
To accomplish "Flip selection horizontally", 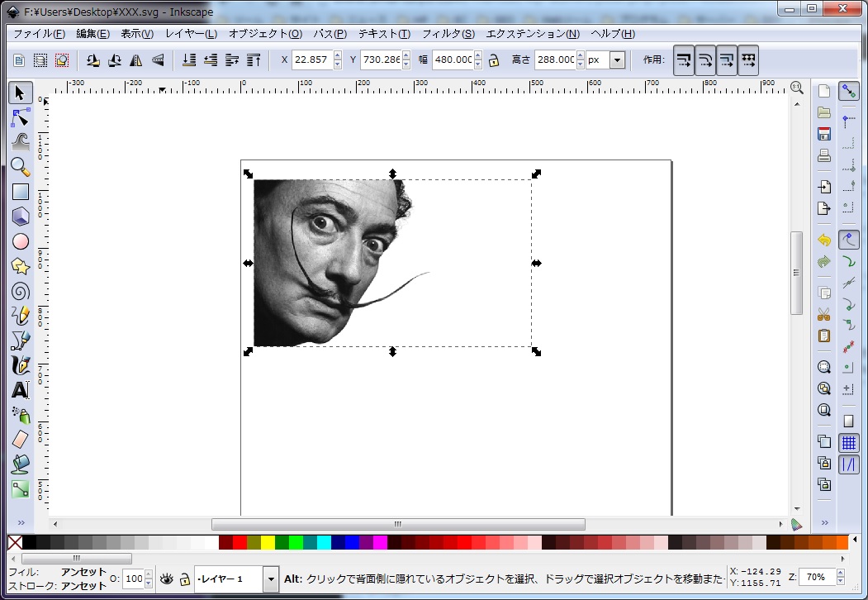I will click(x=135, y=60).
